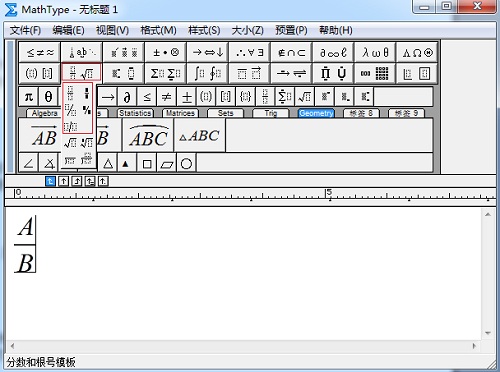Insert the partial derivative ∂ symbol

[x=127, y=97]
